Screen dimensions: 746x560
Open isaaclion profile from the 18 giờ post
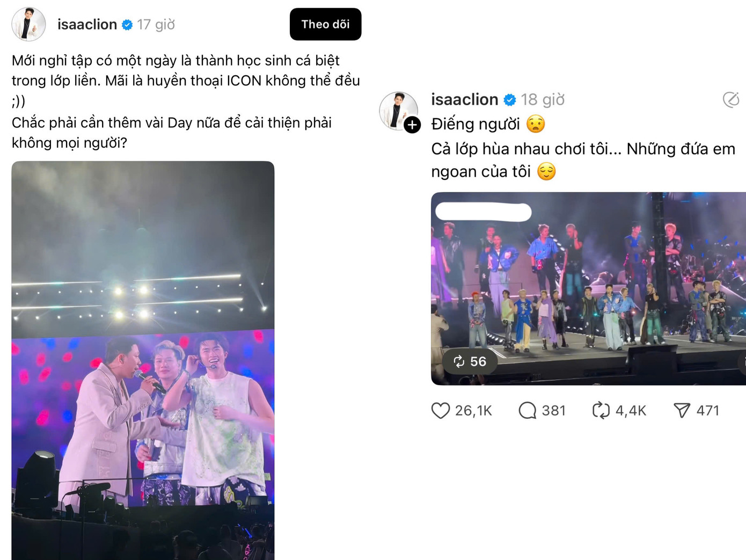(464, 100)
